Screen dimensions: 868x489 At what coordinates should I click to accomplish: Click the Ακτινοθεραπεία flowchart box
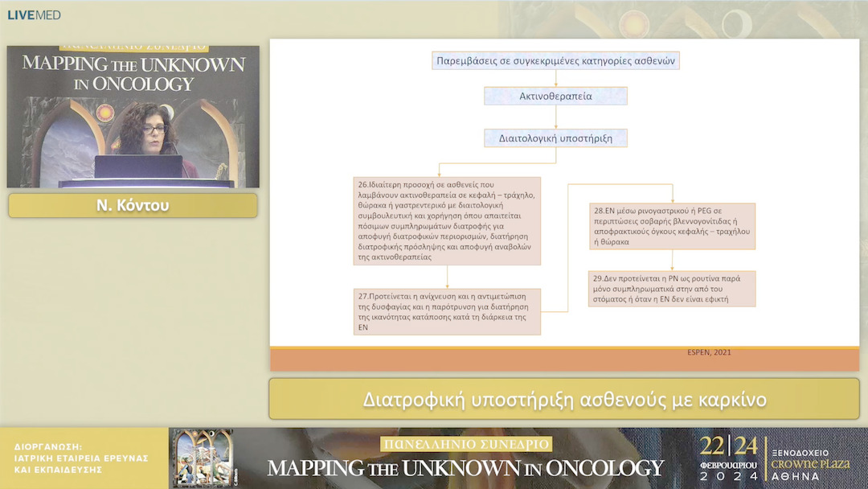pos(555,96)
